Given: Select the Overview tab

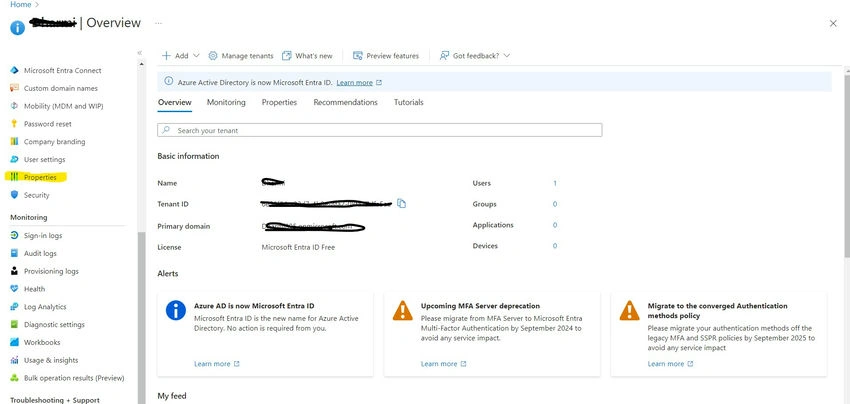Looking at the screenshot, I should tap(175, 102).
